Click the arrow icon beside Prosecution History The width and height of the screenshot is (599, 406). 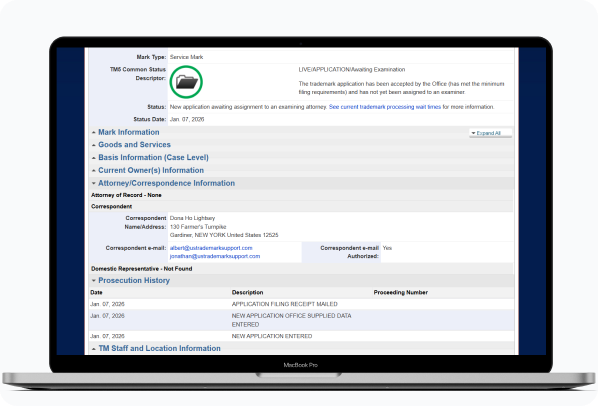click(94, 281)
